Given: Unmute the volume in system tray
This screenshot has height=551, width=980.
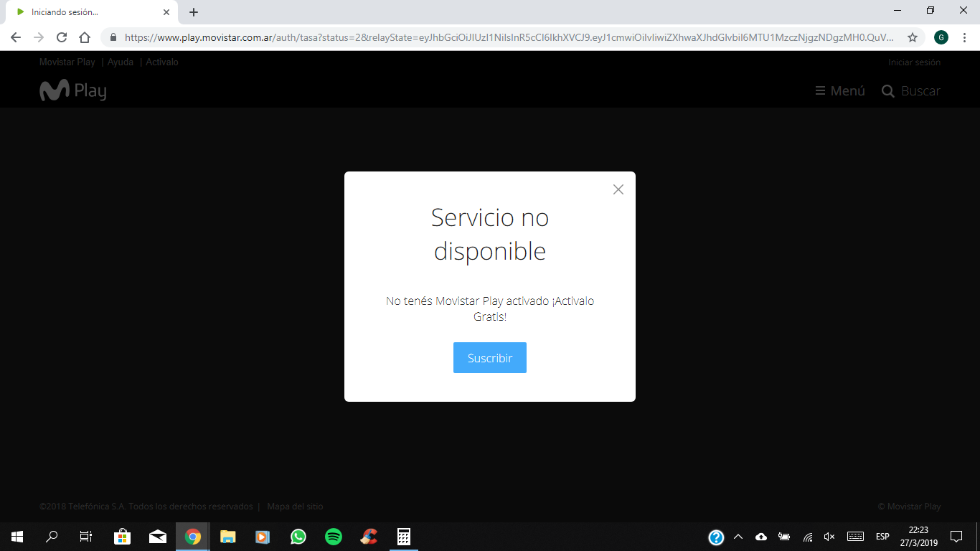Looking at the screenshot, I should pos(829,537).
